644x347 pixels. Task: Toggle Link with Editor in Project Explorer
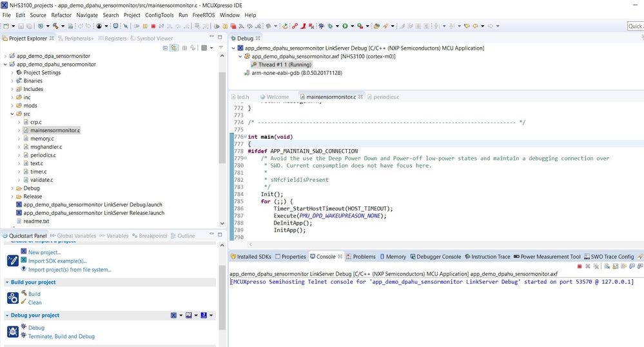pos(174,48)
